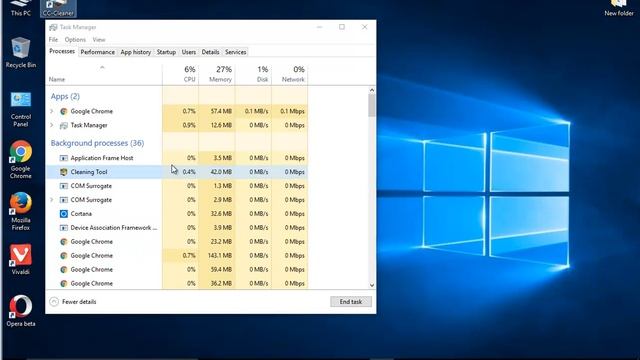The height and width of the screenshot is (360, 640).
Task: Collapse to Fewer details view
Action: tap(73, 302)
